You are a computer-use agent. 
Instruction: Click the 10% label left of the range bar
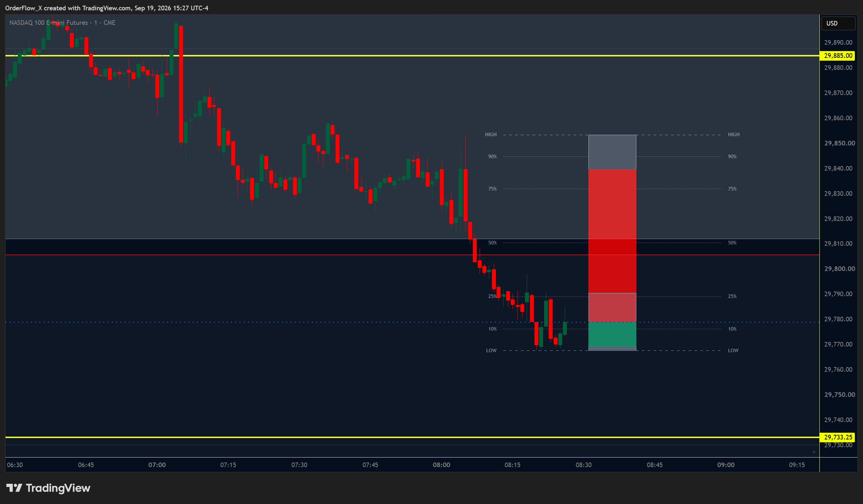(x=492, y=329)
